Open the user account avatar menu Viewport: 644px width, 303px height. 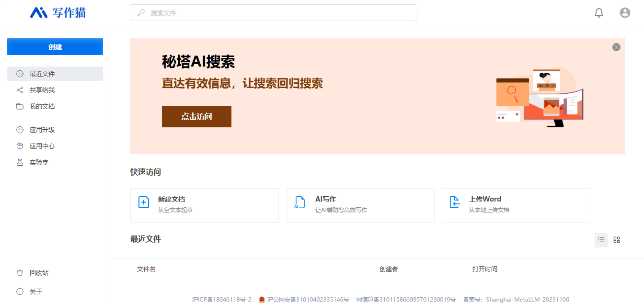625,13
